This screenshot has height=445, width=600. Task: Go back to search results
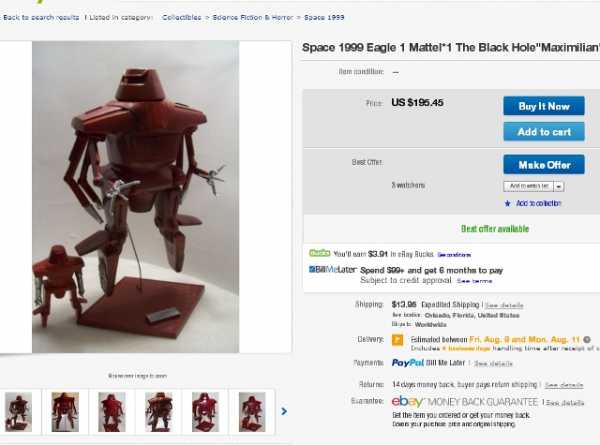click(x=41, y=18)
